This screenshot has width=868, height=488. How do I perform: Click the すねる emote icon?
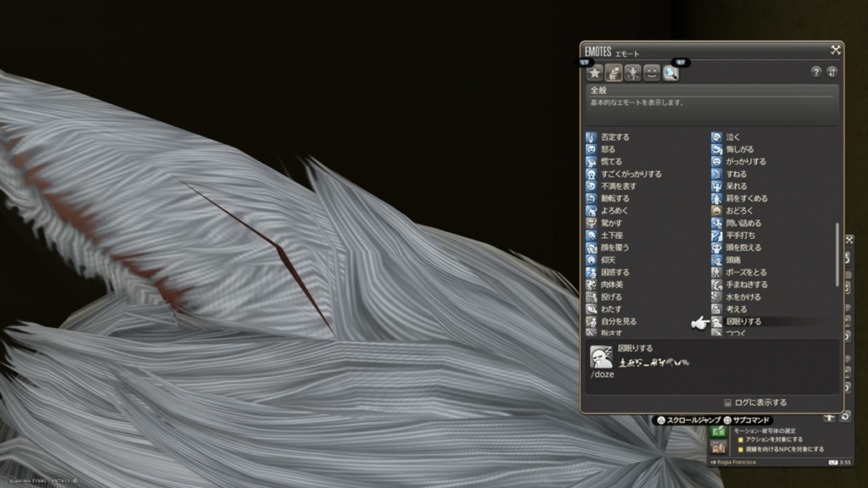(x=717, y=175)
